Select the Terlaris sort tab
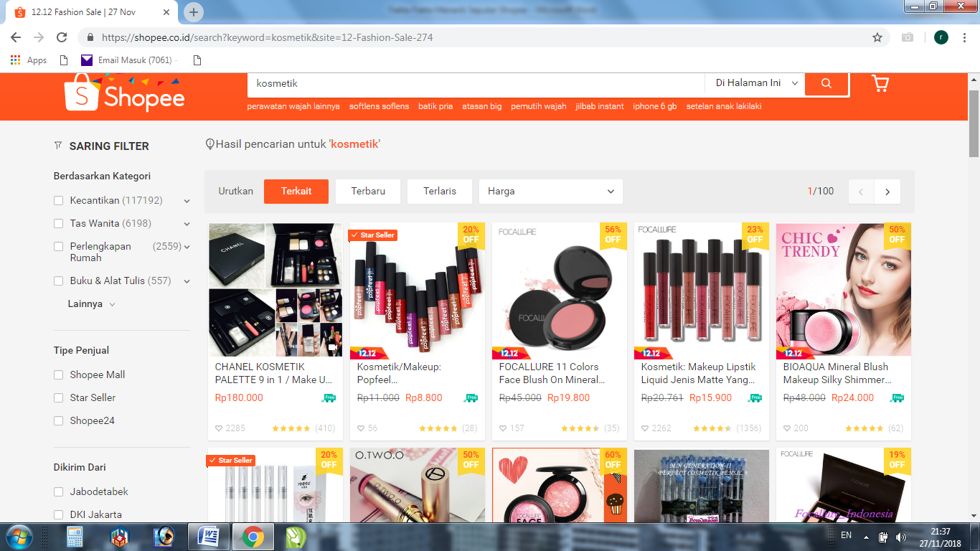This screenshot has width=980, height=551. click(x=440, y=192)
